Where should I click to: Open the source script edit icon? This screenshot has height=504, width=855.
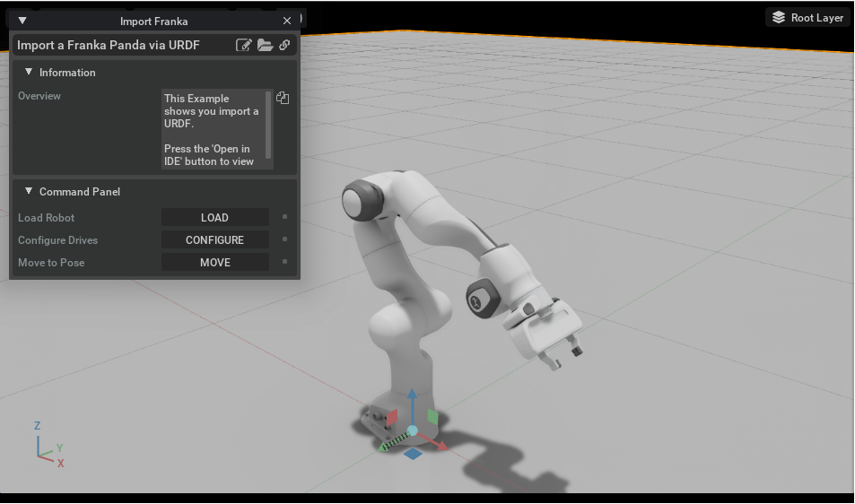point(244,45)
